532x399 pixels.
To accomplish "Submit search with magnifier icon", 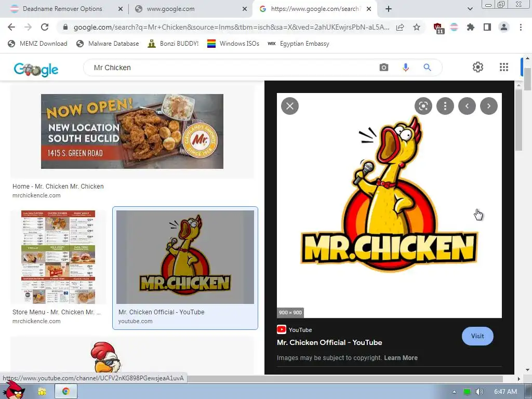I will (427, 68).
